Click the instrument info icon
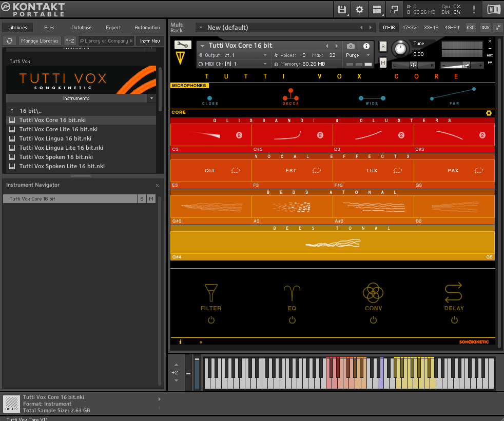This screenshot has width=504, height=421. tap(366, 46)
